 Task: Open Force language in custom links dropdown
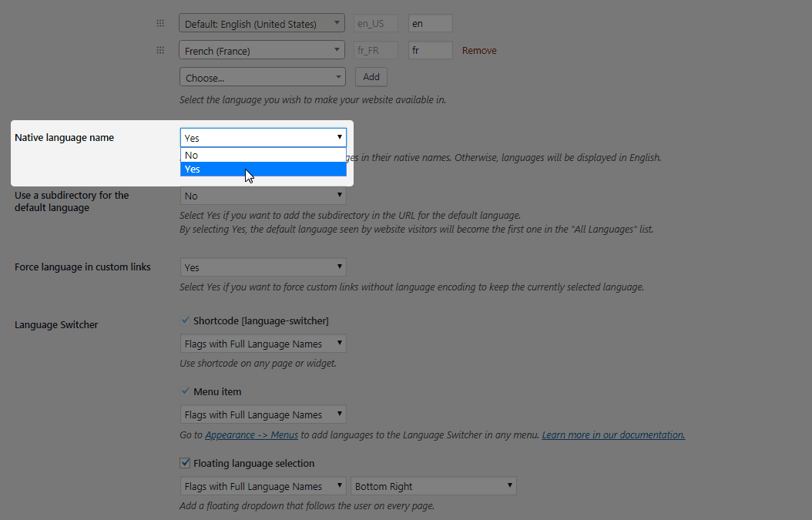pos(263,267)
